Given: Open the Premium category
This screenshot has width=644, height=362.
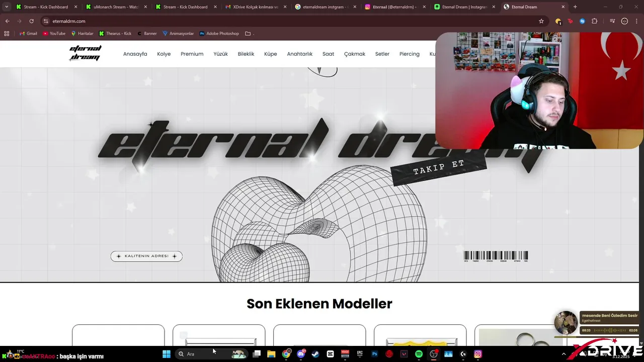Looking at the screenshot, I should point(192,54).
